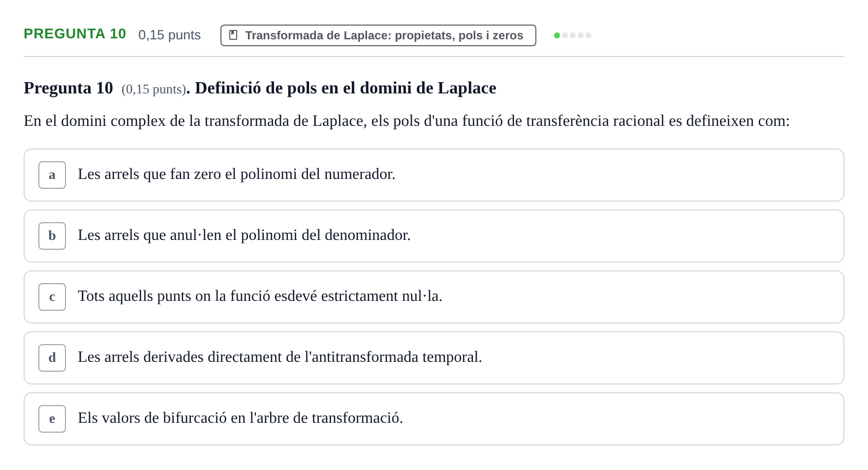Click the 'Definició de pols' question heading
The image size is (868, 470).
345,88
